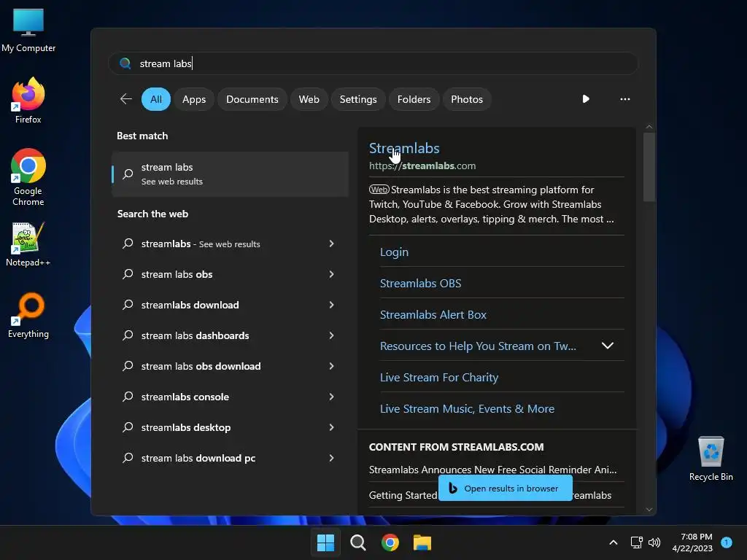Screen dimensions: 747x560
Task: Expand chevron beside 'stream labs dashboards'
Action: (332, 335)
